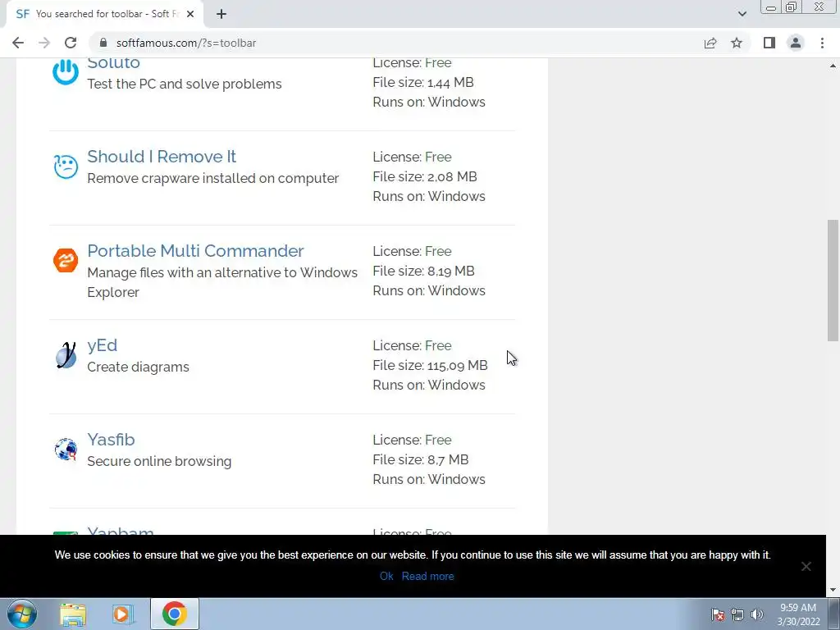Click 'Create diagrams' description text

point(138,367)
